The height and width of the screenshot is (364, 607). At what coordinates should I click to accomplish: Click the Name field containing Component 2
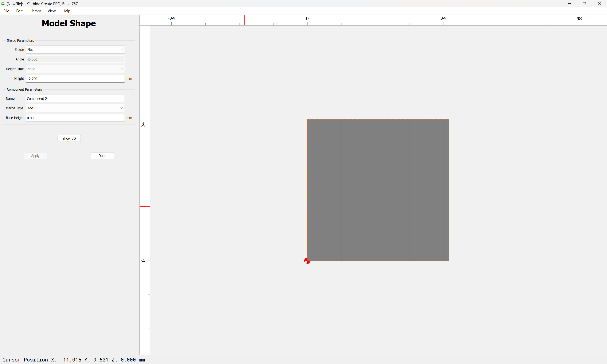75,99
